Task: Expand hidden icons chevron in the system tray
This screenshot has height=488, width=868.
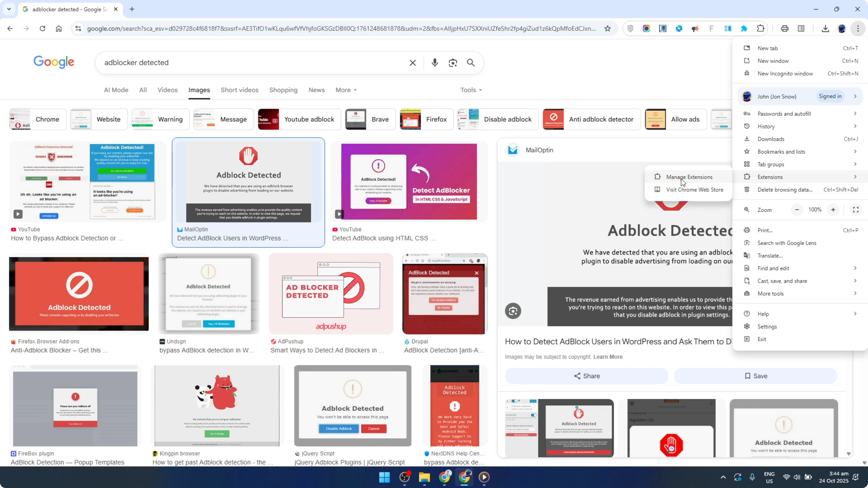Action: [723, 477]
